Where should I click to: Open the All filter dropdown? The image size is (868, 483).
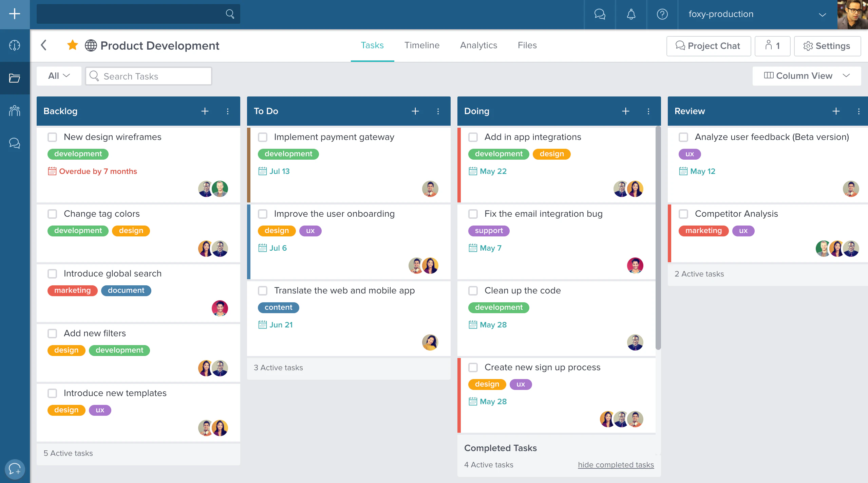(x=59, y=76)
